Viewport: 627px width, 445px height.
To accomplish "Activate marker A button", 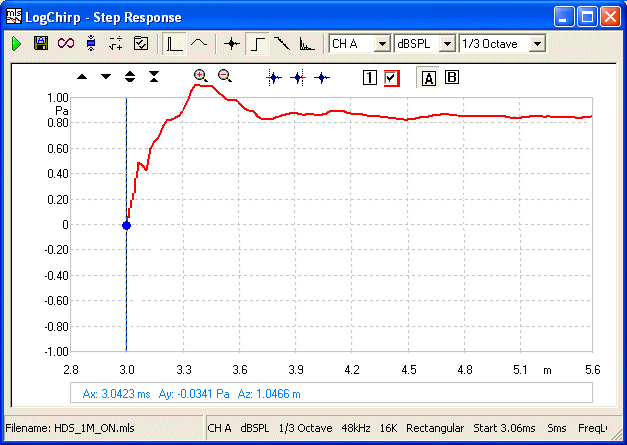I will tap(428, 78).
